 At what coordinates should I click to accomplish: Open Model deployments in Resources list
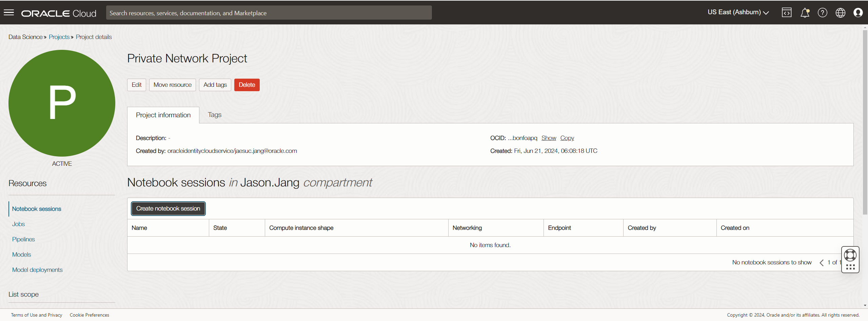[x=37, y=270]
